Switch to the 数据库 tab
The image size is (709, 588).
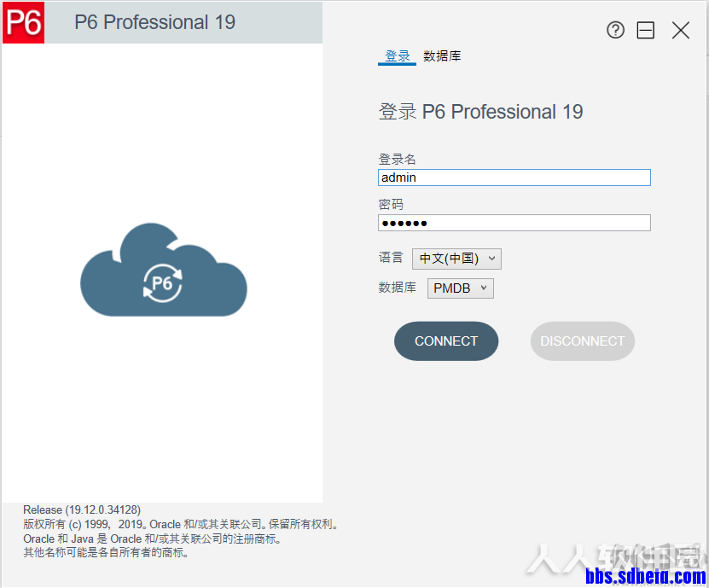point(442,56)
